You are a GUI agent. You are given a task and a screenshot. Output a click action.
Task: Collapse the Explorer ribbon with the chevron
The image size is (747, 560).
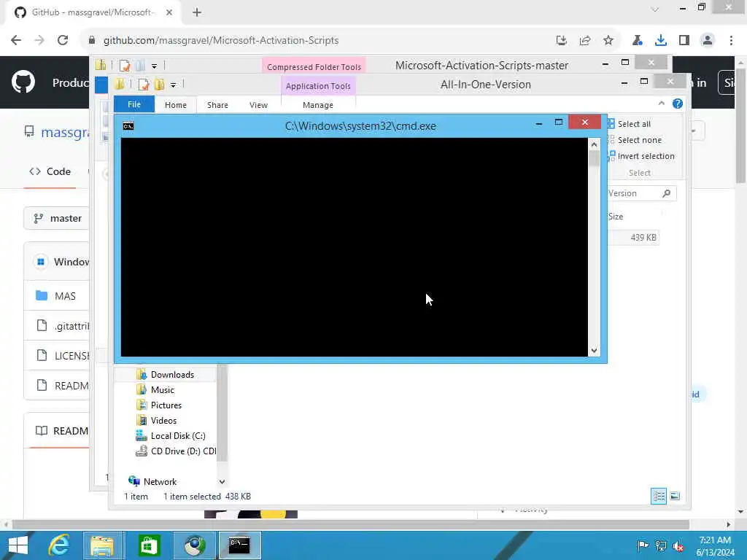pyautogui.click(x=661, y=104)
